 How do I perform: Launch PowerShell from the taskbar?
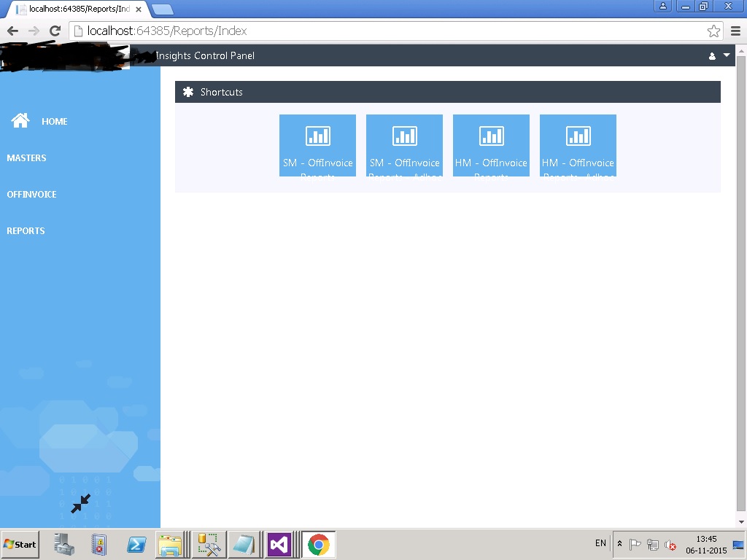tap(136, 544)
